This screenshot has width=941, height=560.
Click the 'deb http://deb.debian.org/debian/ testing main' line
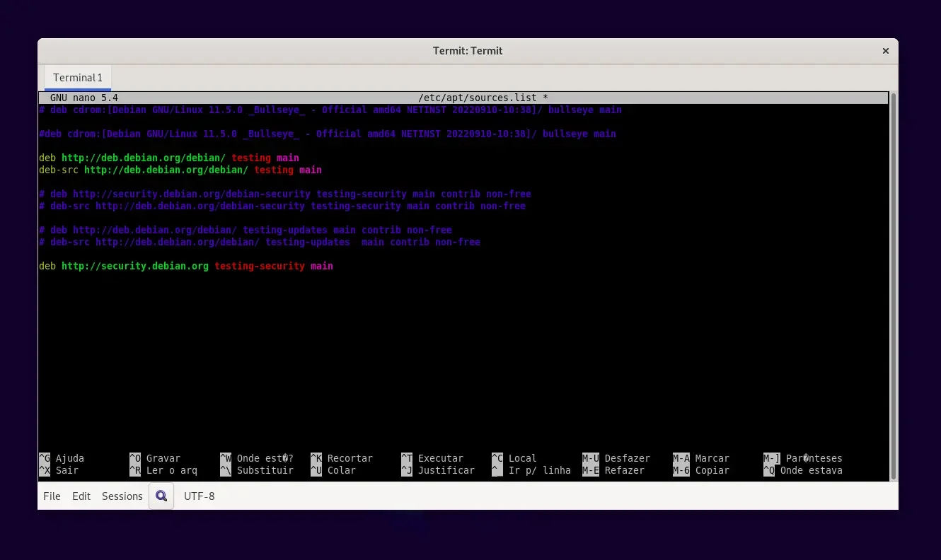pyautogui.click(x=169, y=158)
